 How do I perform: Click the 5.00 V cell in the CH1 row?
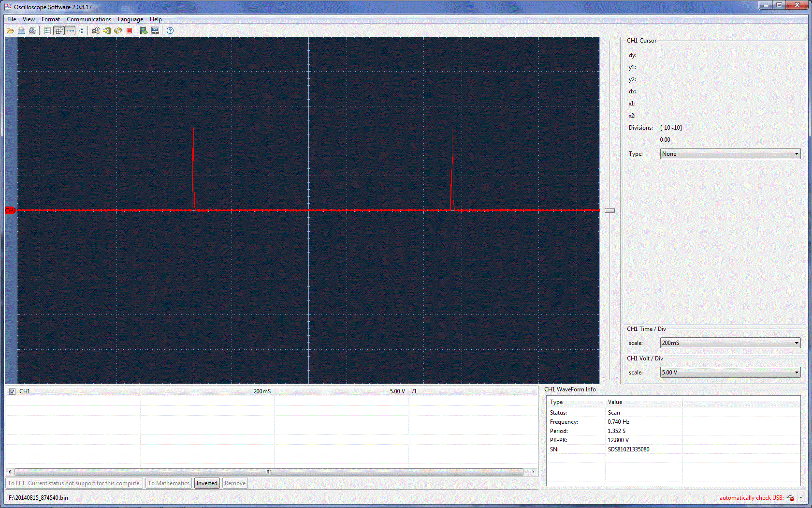pos(397,391)
